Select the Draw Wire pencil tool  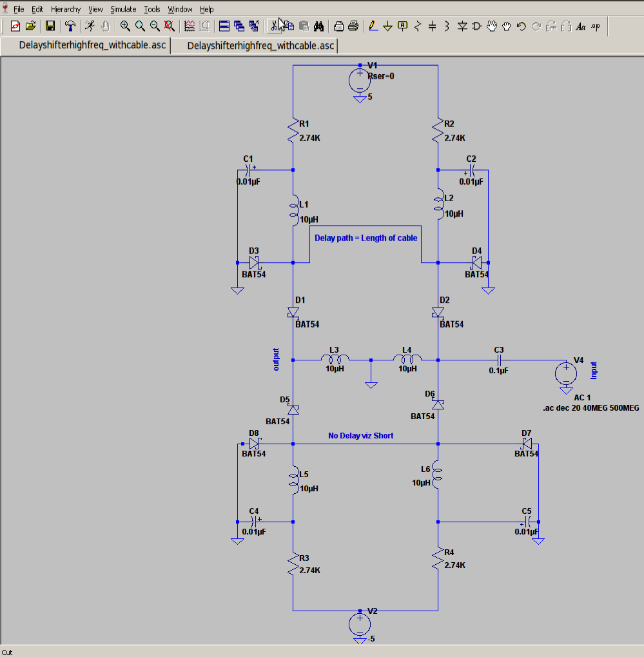pyautogui.click(x=373, y=26)
